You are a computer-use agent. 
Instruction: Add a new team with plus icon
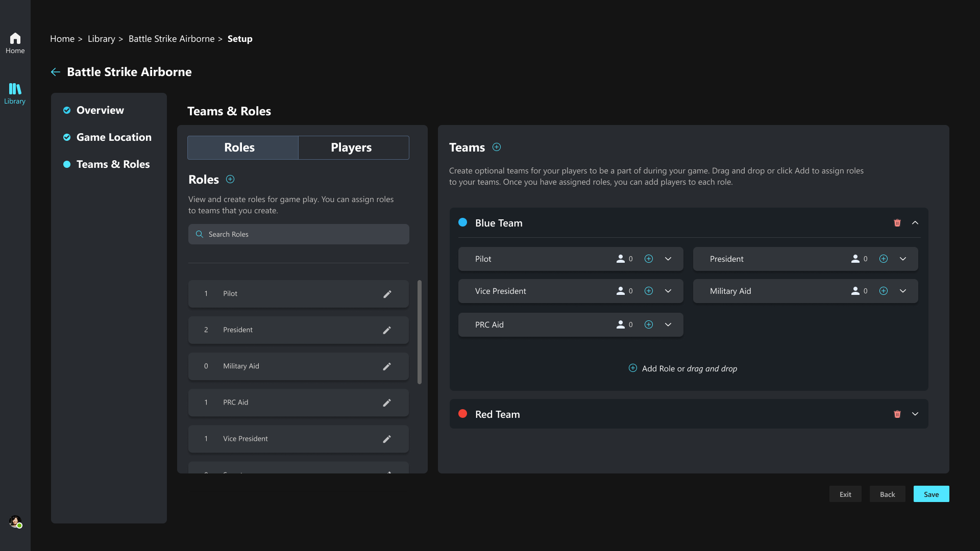tap(497, 147)
